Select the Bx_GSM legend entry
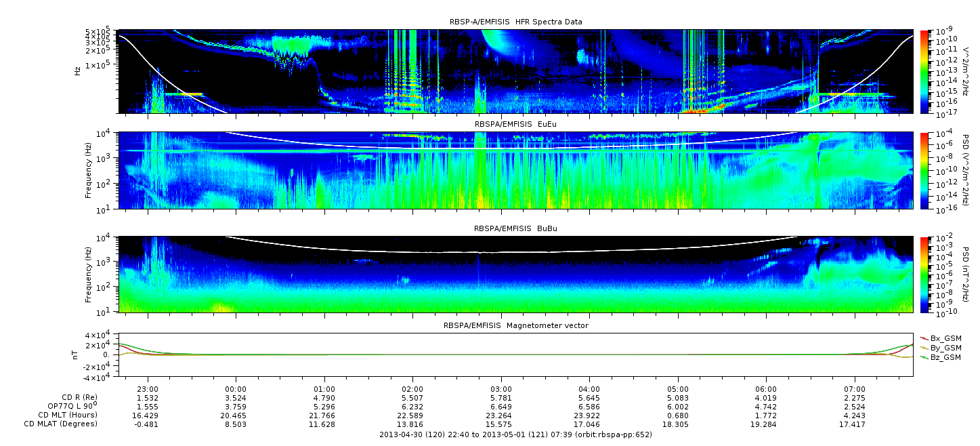 click(x=945, y=338)
